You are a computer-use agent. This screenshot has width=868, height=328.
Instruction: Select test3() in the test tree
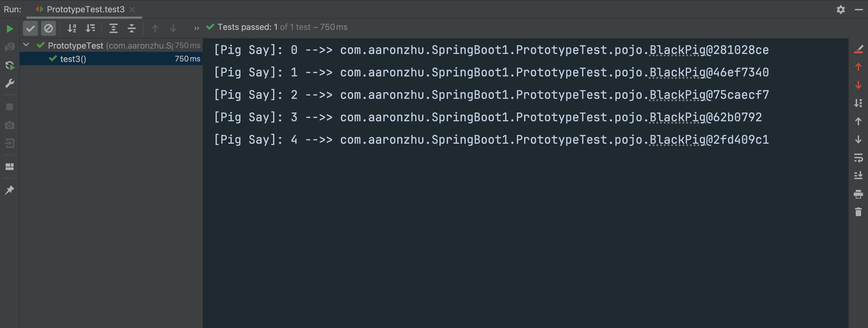(x=73, y=59)
